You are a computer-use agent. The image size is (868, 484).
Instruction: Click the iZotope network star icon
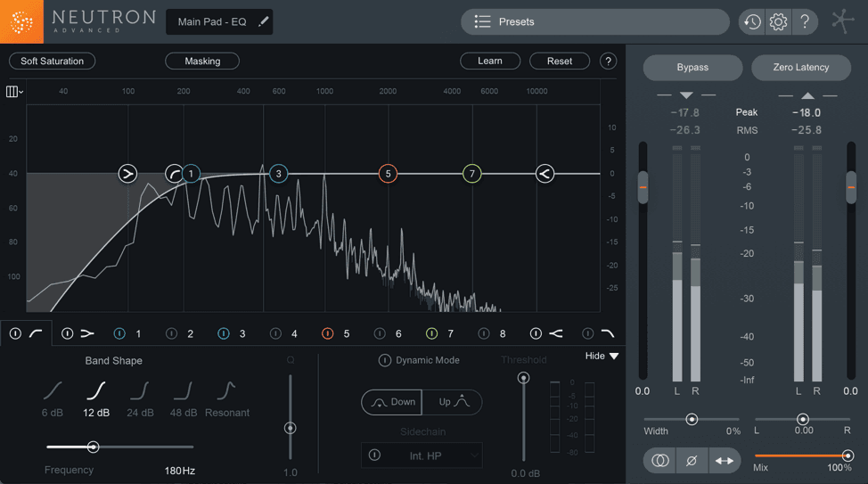[x=842, y=21]
